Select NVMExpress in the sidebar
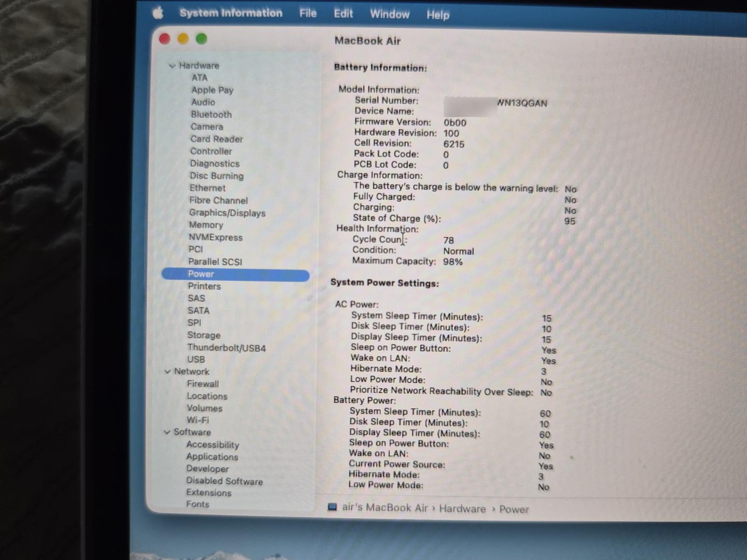This screenshot has height=560, width=747. [x=215, y=237]
